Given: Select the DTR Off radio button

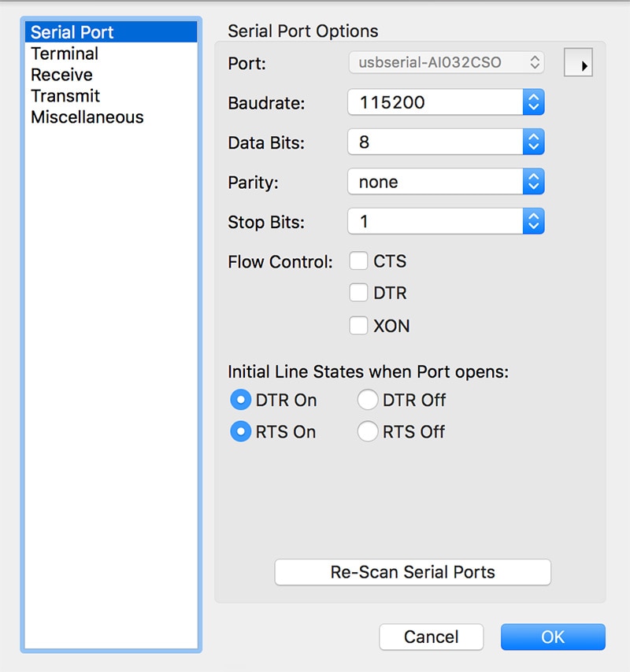Looking at the screenshot, I should (367, 401).
